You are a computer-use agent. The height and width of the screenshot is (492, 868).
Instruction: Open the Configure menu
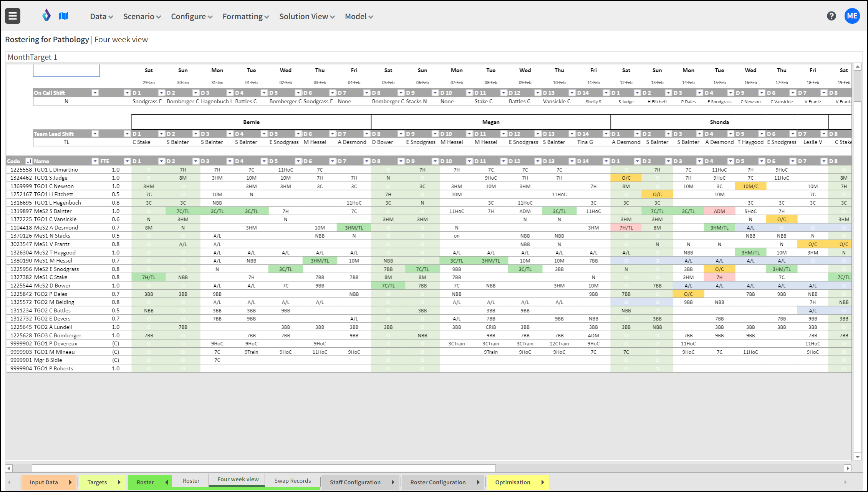[x=192, y=17]
